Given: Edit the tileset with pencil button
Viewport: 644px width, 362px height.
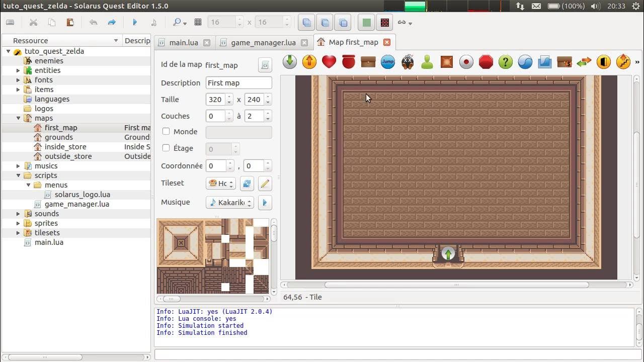Looking at the screenshot, I should [x=265, y=184].
